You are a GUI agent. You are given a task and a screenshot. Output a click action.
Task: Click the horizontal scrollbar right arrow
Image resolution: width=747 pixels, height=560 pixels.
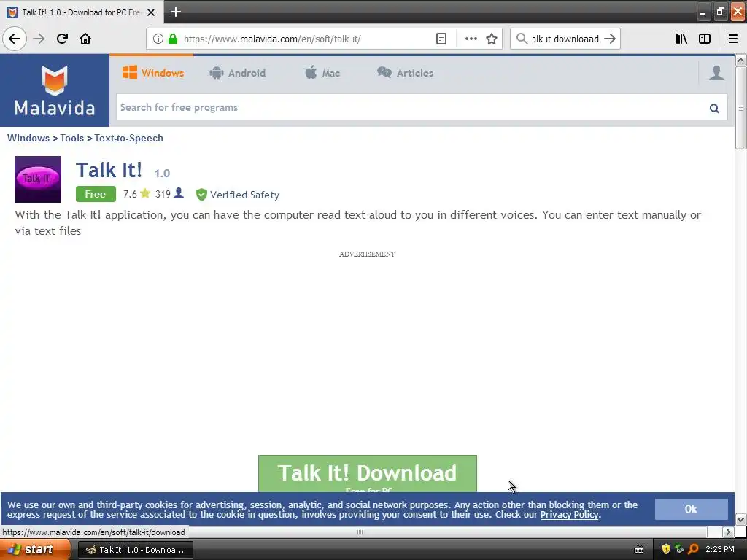(x=727, y=532)
